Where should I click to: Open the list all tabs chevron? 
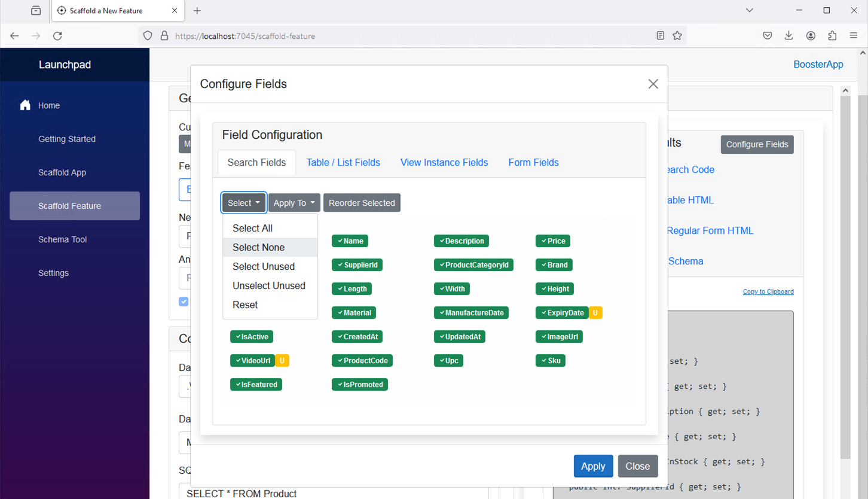(749, 11)
